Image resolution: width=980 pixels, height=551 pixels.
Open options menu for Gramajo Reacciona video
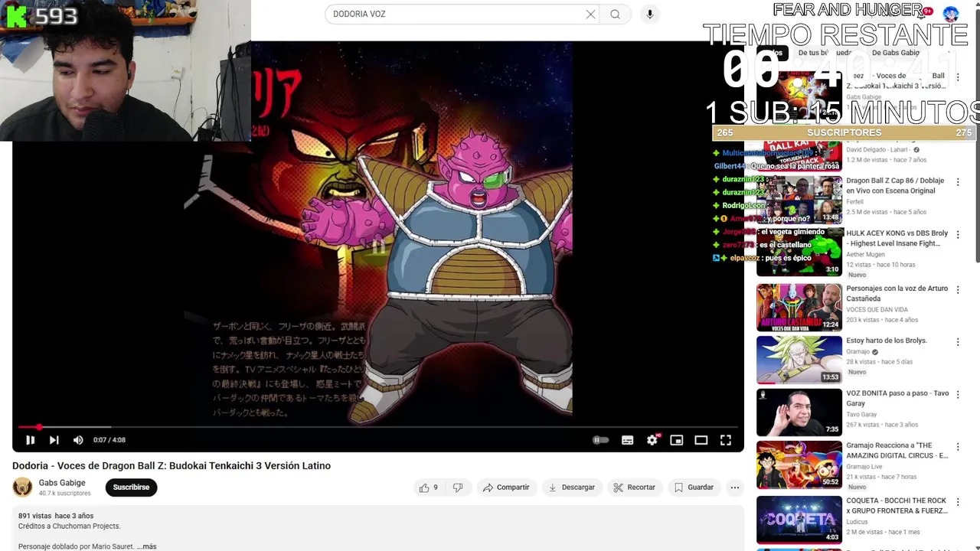coord(957,447)
